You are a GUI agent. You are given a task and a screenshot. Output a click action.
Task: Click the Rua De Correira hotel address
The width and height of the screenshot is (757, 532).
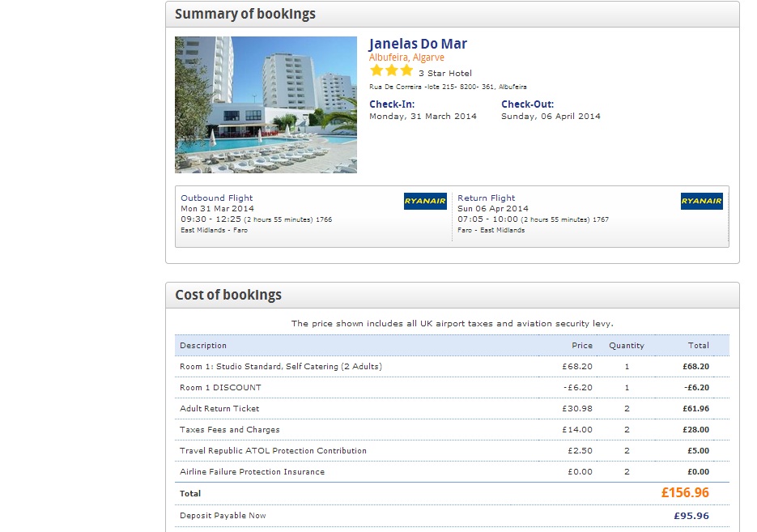[448, 87]
